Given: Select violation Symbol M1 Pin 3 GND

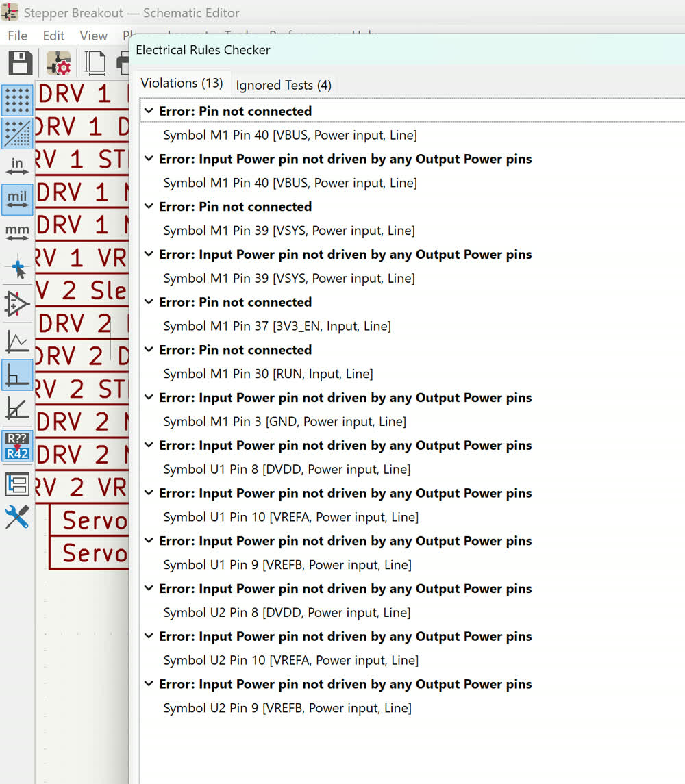Looking at the screenshot, I should 284,422.
